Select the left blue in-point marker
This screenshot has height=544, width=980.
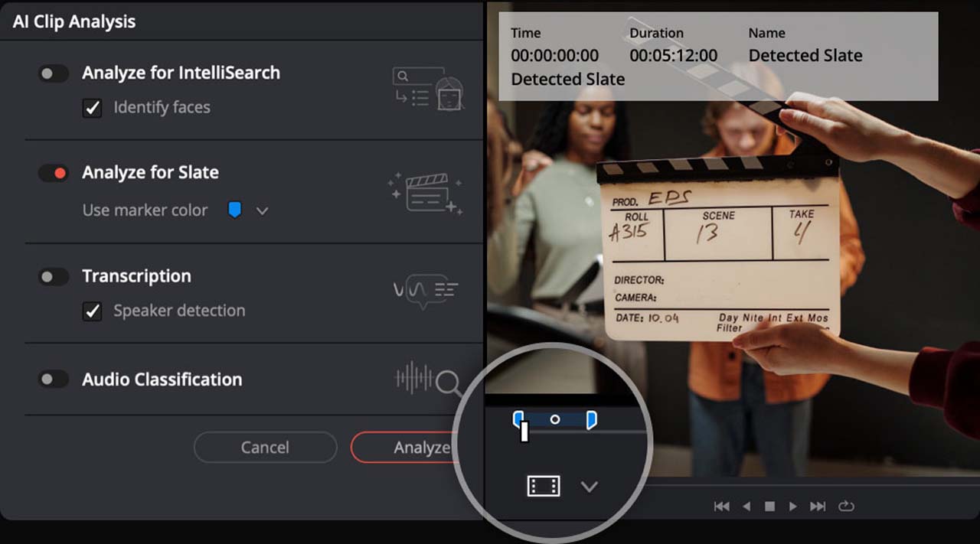pyautogui.click(x=518, y=419)
